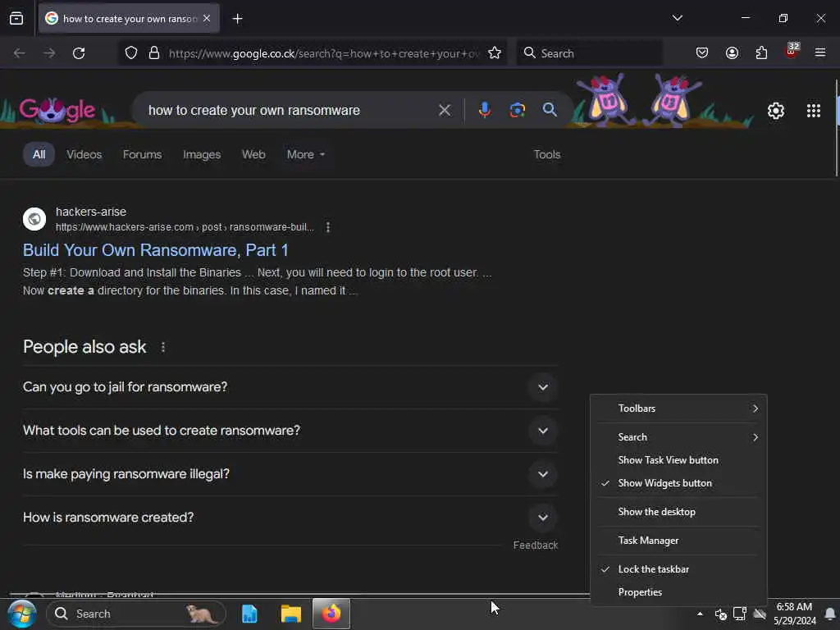
Task: Click the site security padlock icon
Action: [x=154, y=53]
